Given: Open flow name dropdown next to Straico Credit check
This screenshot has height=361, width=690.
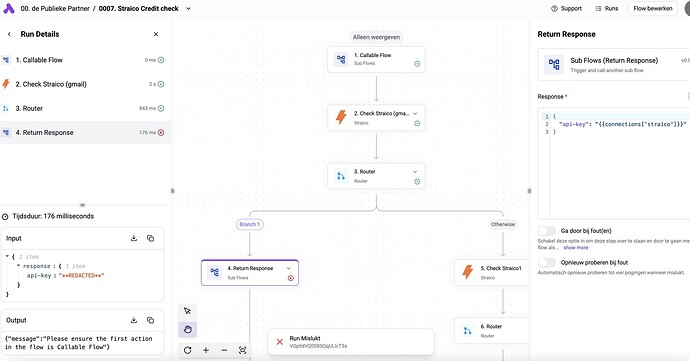Looking at the screenshot, I should (x=188, y=8).
